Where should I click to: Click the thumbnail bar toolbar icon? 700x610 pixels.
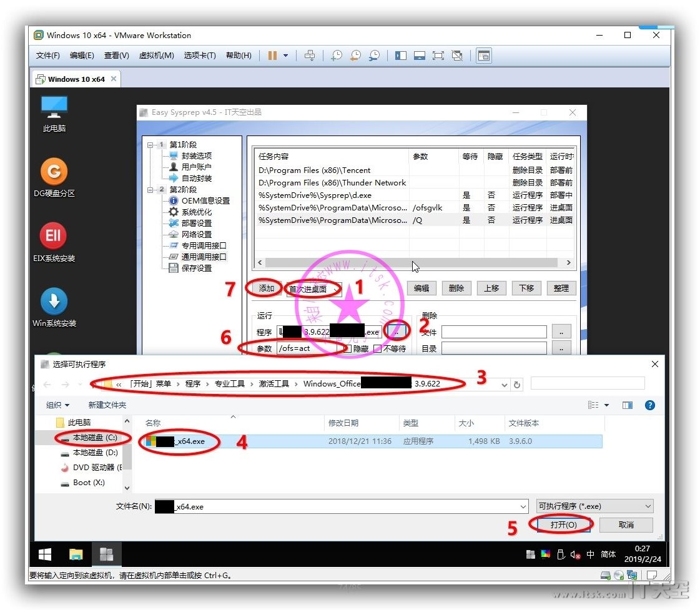point(419,56)
